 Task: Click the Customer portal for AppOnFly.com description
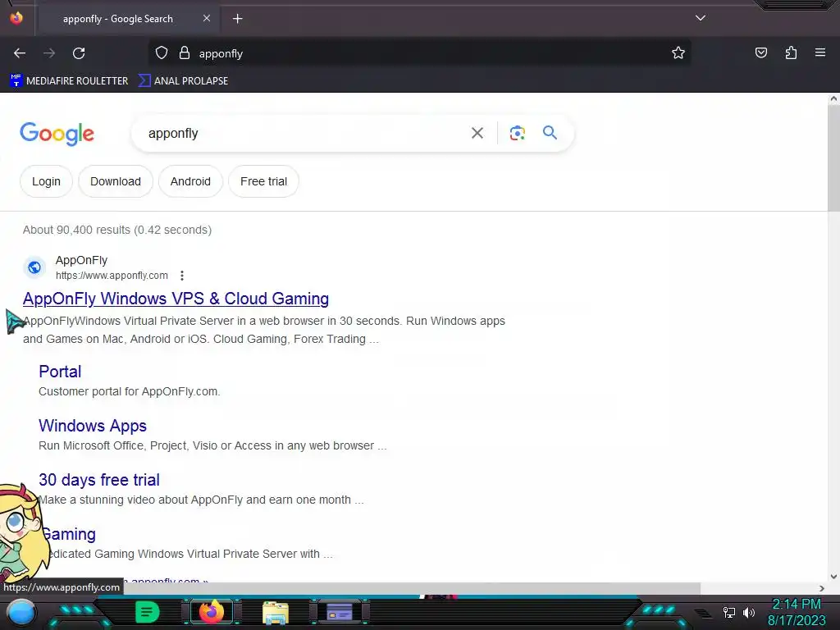pos(129,391)
